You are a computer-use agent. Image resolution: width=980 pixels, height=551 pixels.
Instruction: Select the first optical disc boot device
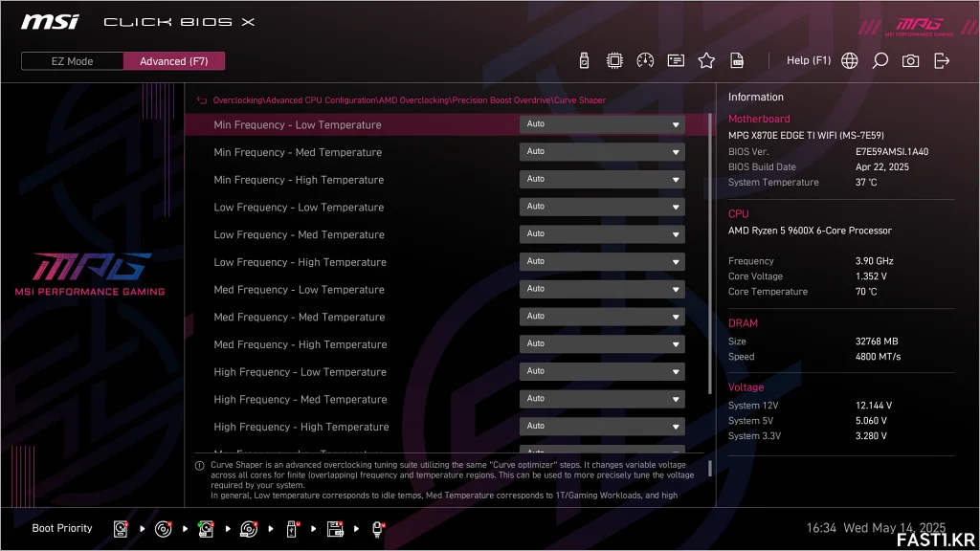[x=163, y=529]
